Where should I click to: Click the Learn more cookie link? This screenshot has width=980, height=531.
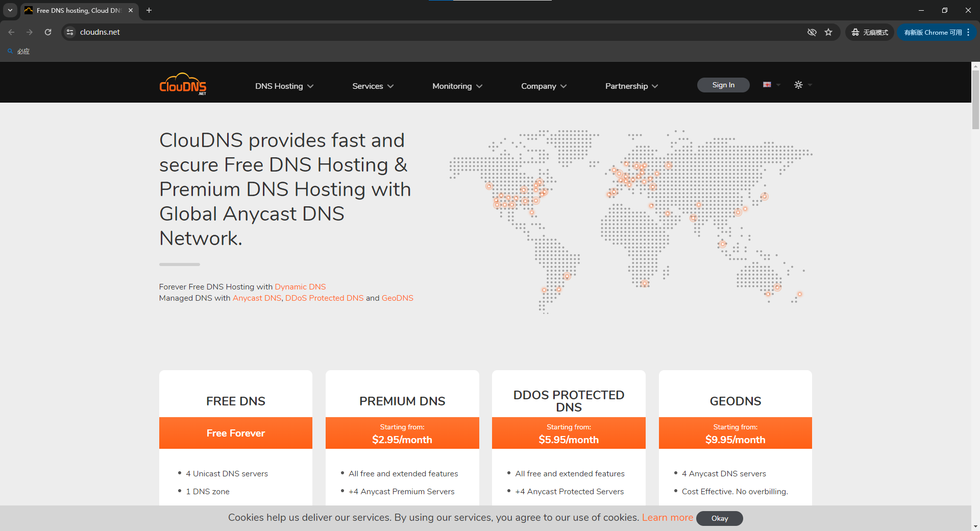point(668,518)
